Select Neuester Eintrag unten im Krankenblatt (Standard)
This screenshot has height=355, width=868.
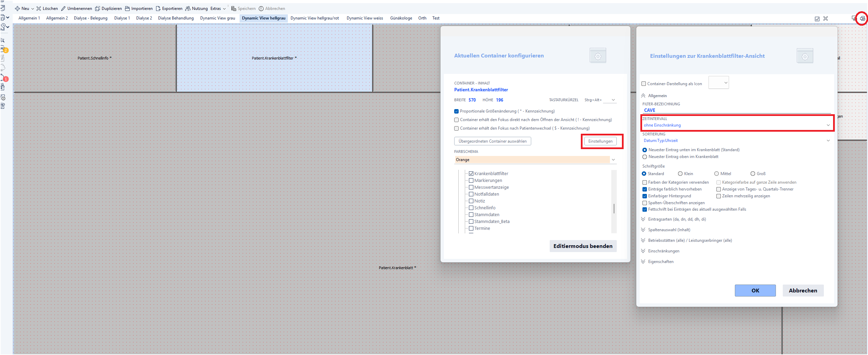645,150
